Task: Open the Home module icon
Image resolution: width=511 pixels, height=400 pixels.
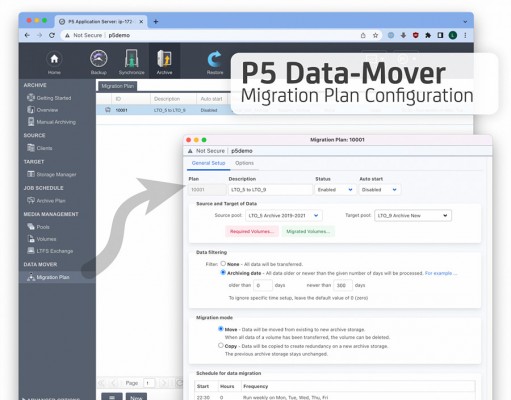Action: tap(54, 59)
